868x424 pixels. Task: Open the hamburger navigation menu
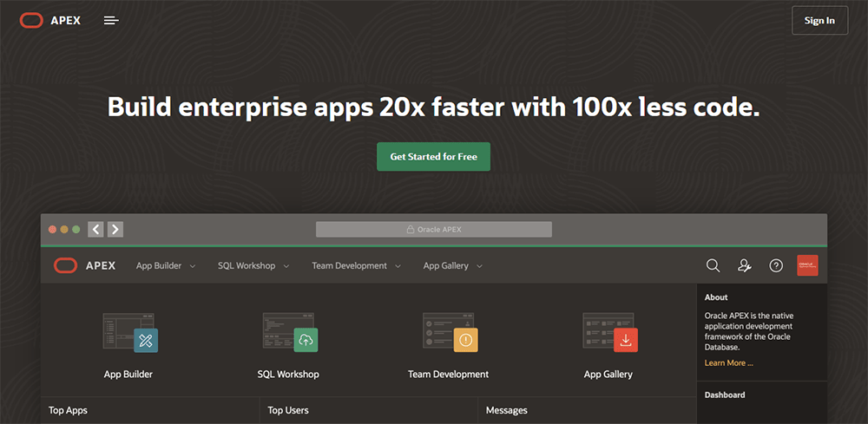tap(111, 21)
